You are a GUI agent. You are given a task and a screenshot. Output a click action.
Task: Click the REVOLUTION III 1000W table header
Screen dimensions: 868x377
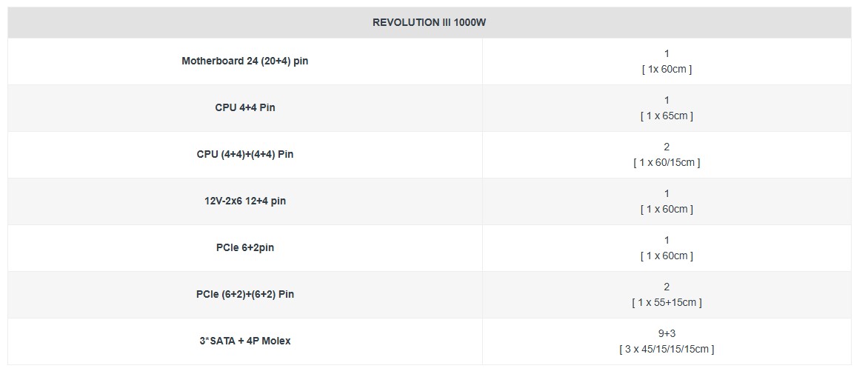pyautogui.click(x=429, y=23)
